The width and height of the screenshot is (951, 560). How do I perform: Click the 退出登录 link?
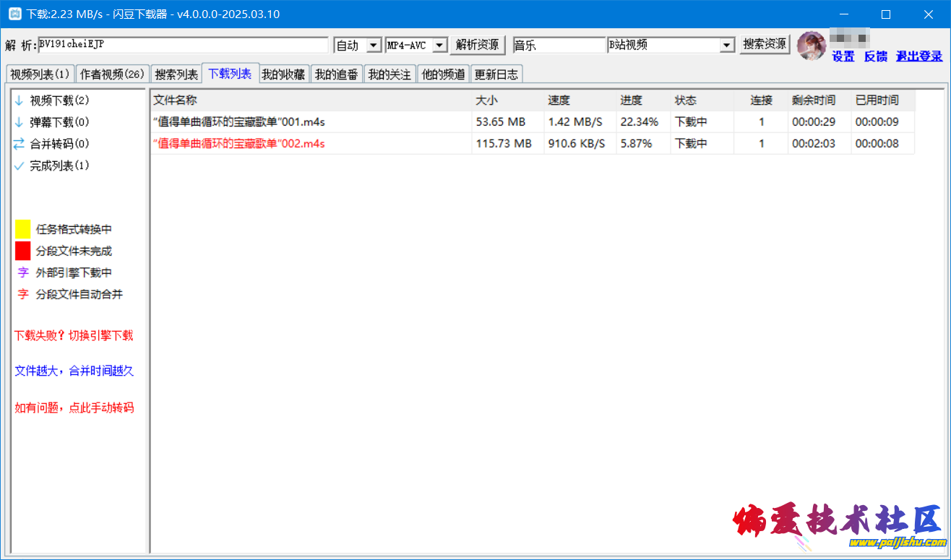[919, 56]
